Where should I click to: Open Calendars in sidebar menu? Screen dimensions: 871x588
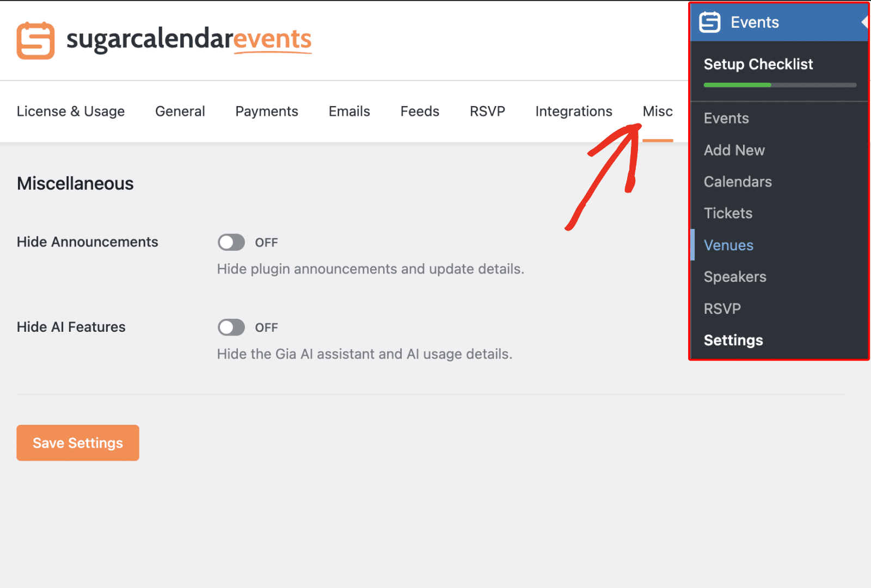click(738, 182)
